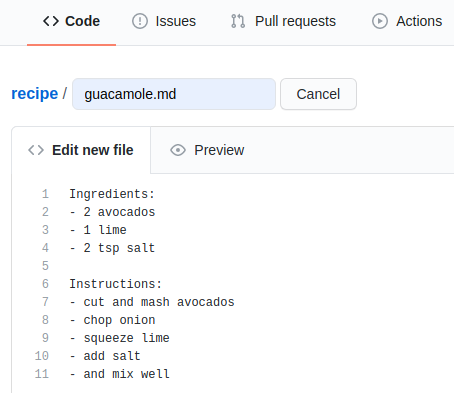Click the Issues circle icon
Screen dimensions: 454x393
coord(140,21)
